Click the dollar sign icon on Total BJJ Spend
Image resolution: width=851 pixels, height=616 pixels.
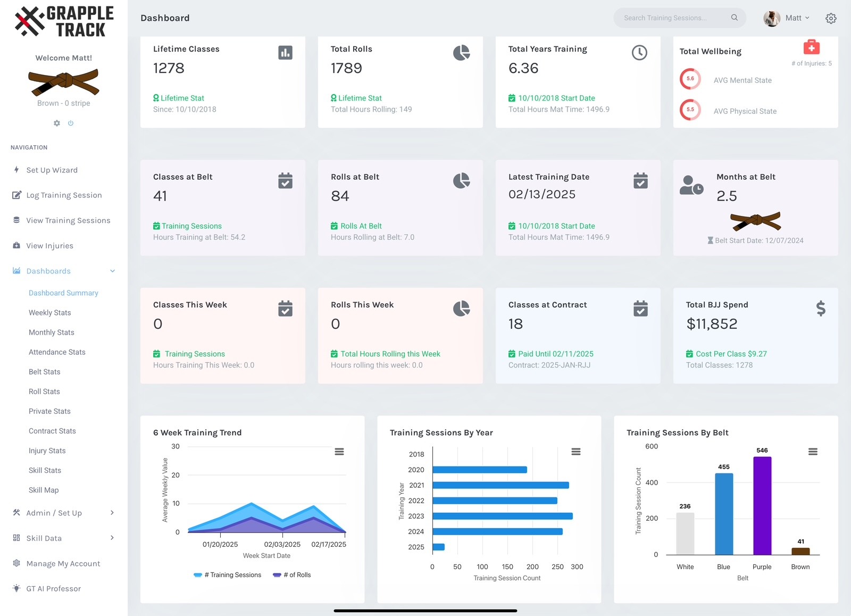pos(821,309)
